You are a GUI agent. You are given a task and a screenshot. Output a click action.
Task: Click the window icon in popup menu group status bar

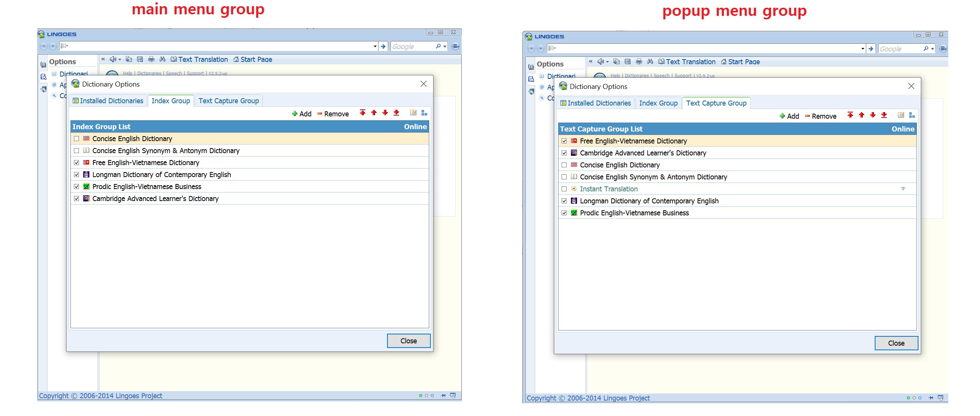coord(941,398)
